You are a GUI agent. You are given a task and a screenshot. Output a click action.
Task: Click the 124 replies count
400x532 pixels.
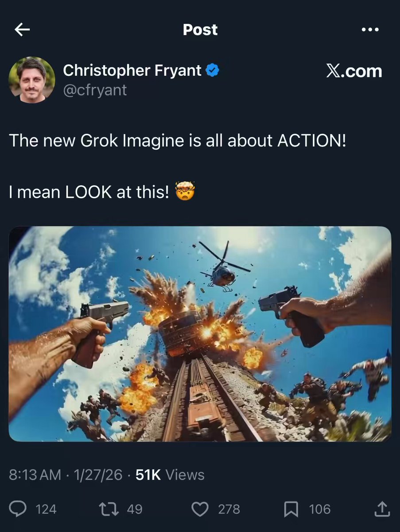(46, 509)
